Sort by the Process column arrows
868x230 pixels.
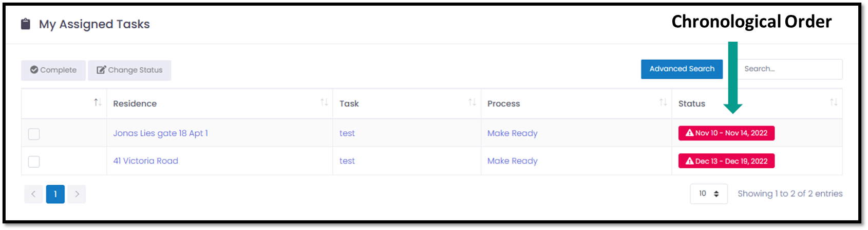tap(663, 102)
